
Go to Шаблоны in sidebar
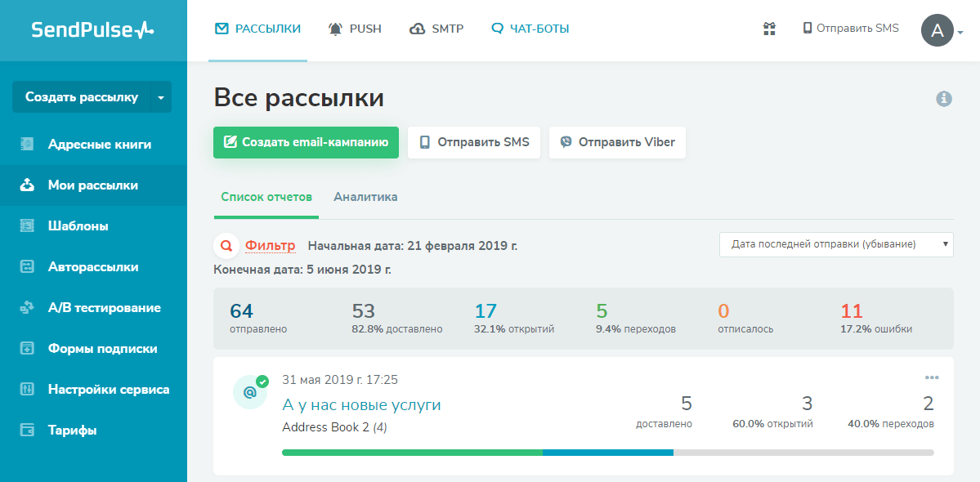(x=93, y=226)
